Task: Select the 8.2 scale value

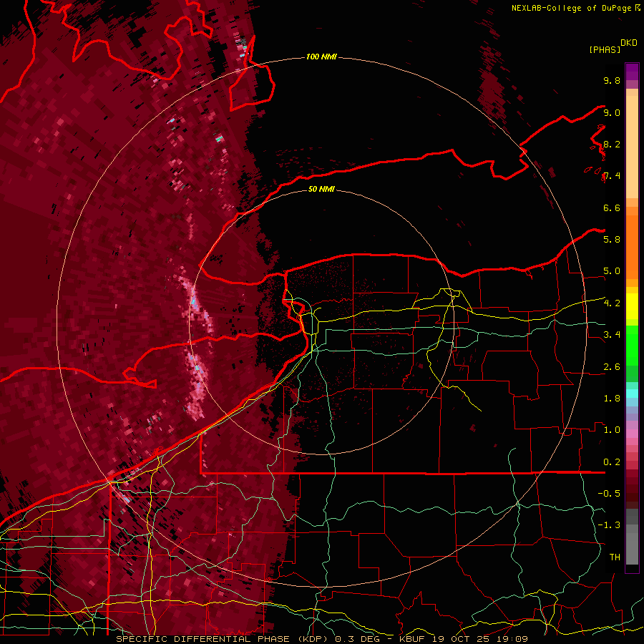Action: [612, 144]
